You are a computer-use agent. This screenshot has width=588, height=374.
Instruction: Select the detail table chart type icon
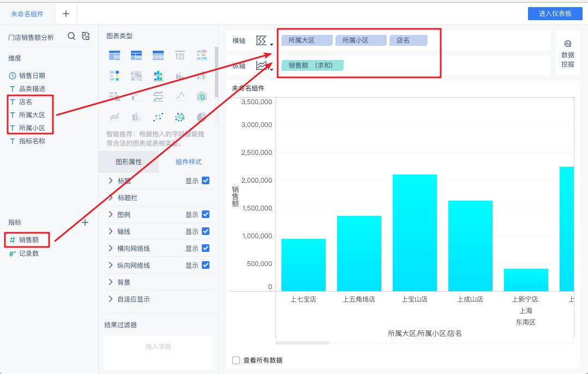click(x=158, y=56)
